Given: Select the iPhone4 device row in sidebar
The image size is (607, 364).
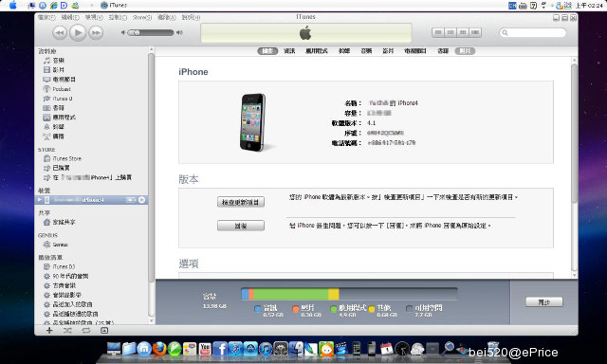Looking at the screenshot, I should click(91, 200).
